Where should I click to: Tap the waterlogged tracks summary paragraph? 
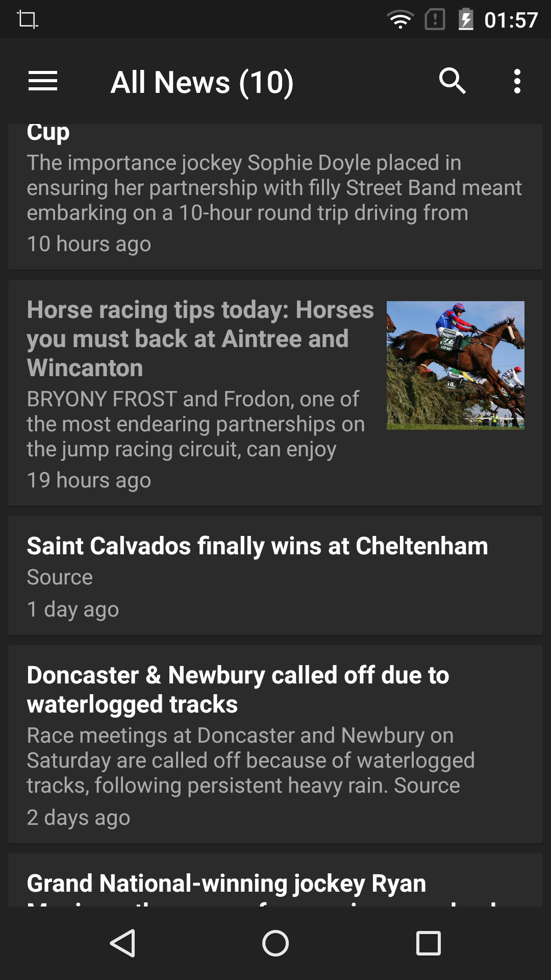[x=251, y=761]
